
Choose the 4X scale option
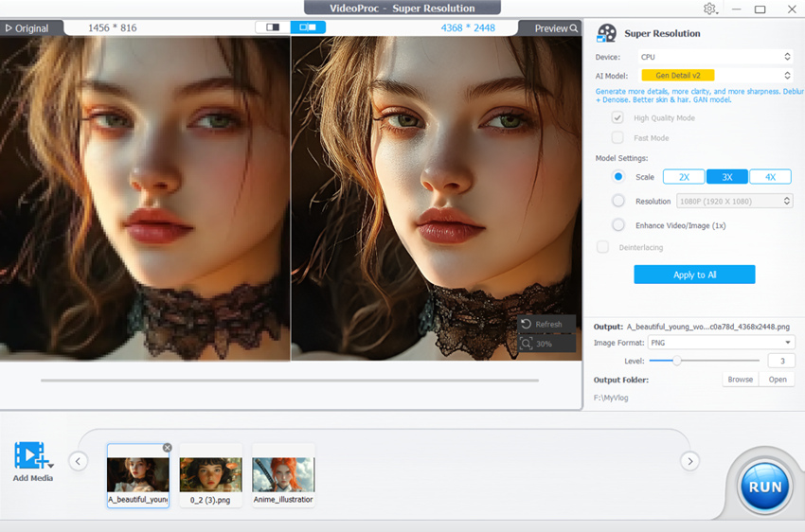pos(770,177)
